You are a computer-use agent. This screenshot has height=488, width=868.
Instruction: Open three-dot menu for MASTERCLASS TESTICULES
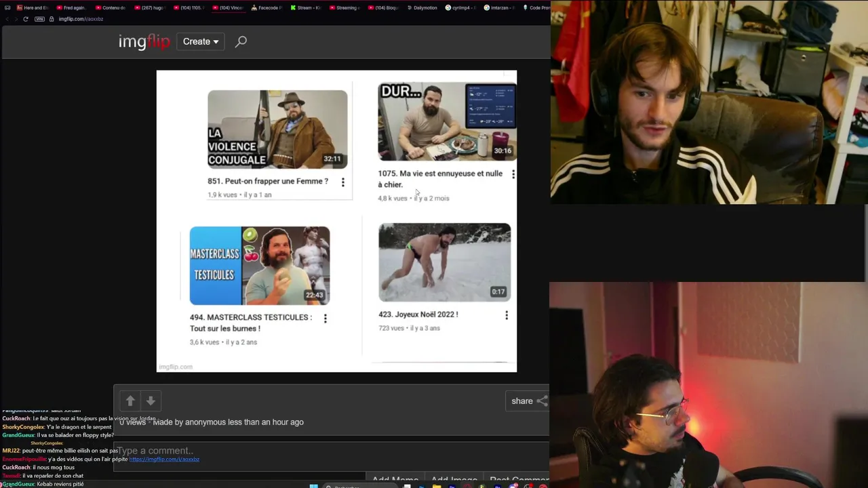tap(325, 318)
